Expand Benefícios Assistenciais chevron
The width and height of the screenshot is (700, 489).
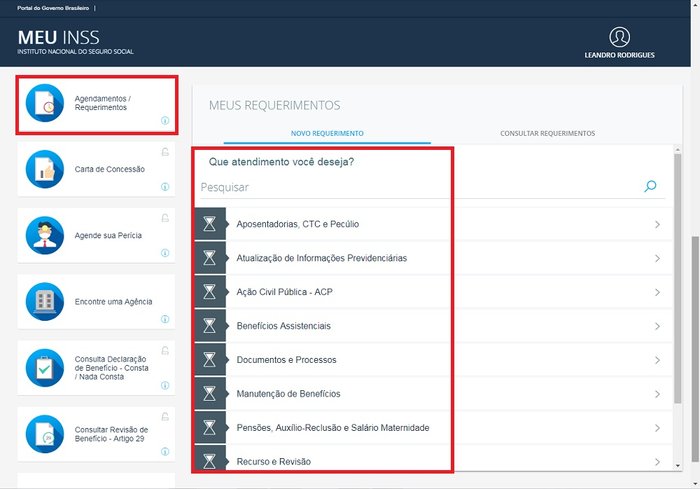coord(658,326)
